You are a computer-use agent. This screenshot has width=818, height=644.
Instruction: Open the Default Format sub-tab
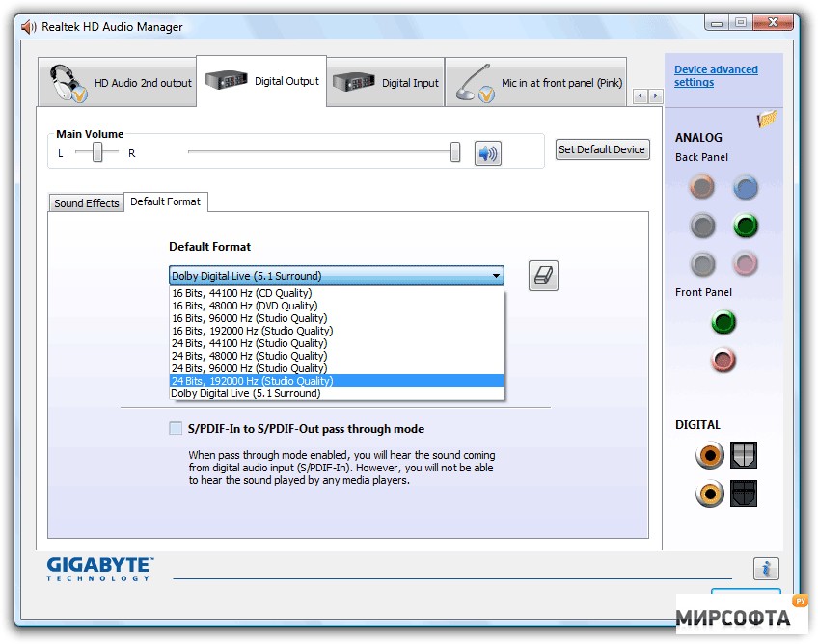coord(165,201)
